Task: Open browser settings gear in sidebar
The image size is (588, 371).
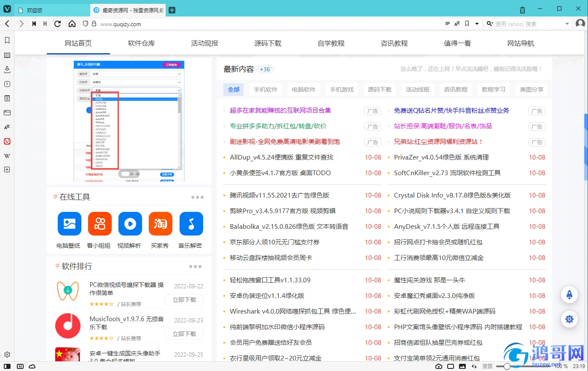Action: tap(7, 355)
